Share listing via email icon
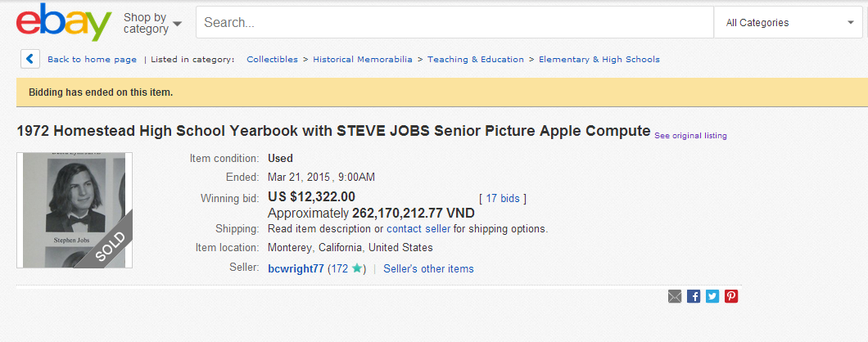Screen dimensions: 868x342 pyautogui.click(x=675, y=296)
